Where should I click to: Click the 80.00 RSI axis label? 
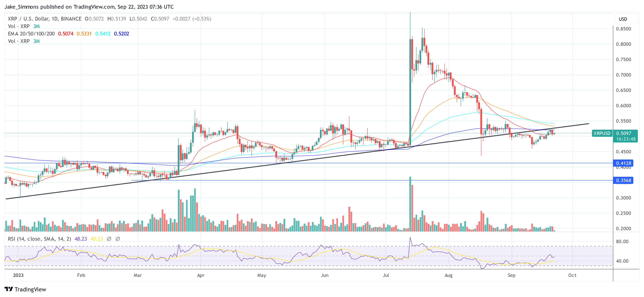coord(622,241)
